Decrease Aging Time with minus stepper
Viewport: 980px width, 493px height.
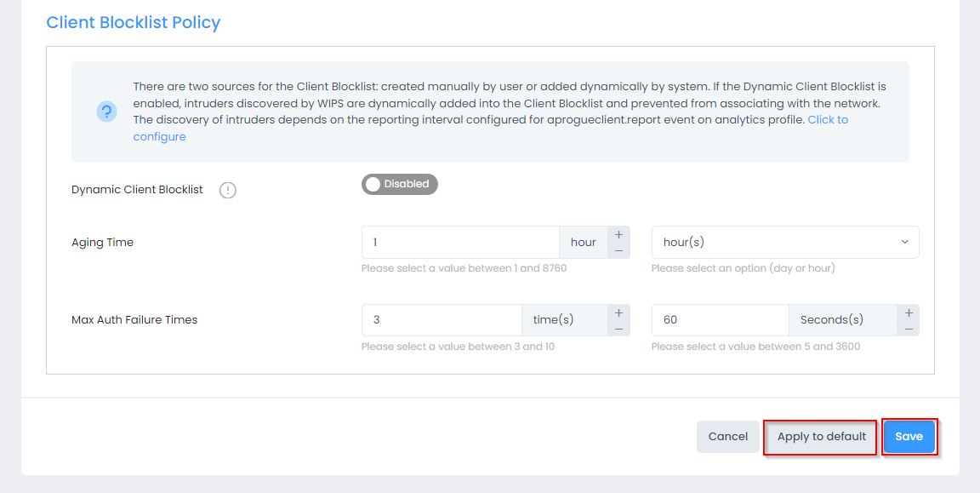click(618, 250)
